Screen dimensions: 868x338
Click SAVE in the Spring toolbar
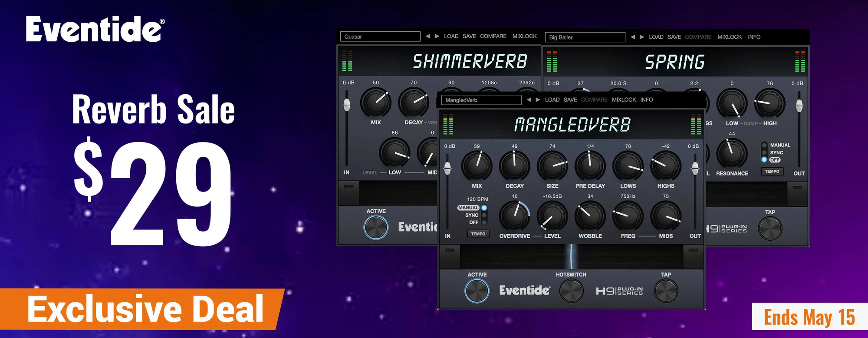click(x=674, y=37)
